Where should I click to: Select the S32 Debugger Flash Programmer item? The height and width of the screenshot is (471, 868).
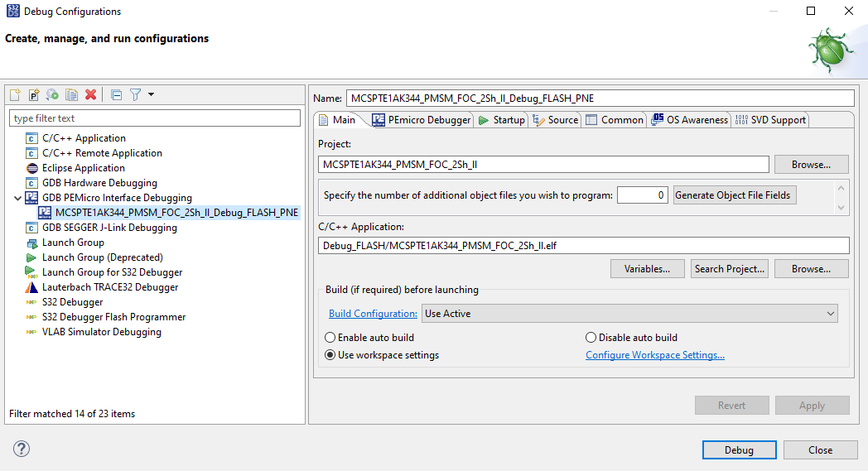[113, 317]
